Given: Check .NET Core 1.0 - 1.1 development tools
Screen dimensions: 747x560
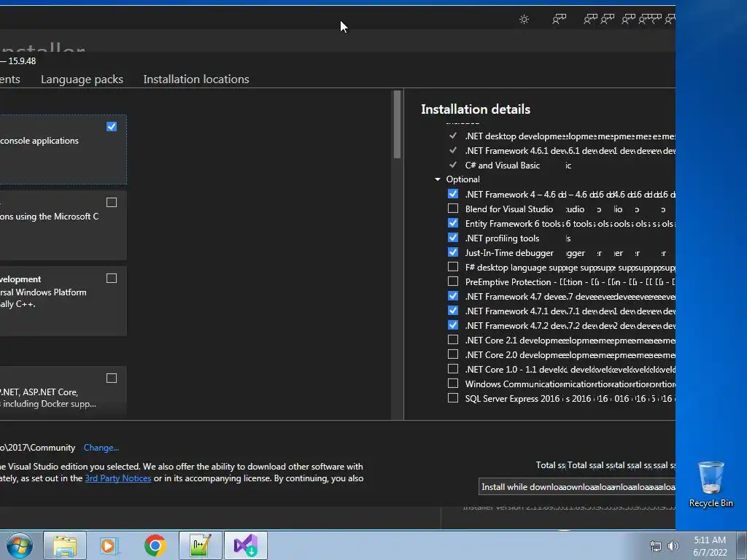Looking at the screenshot, I should [453, 369].
